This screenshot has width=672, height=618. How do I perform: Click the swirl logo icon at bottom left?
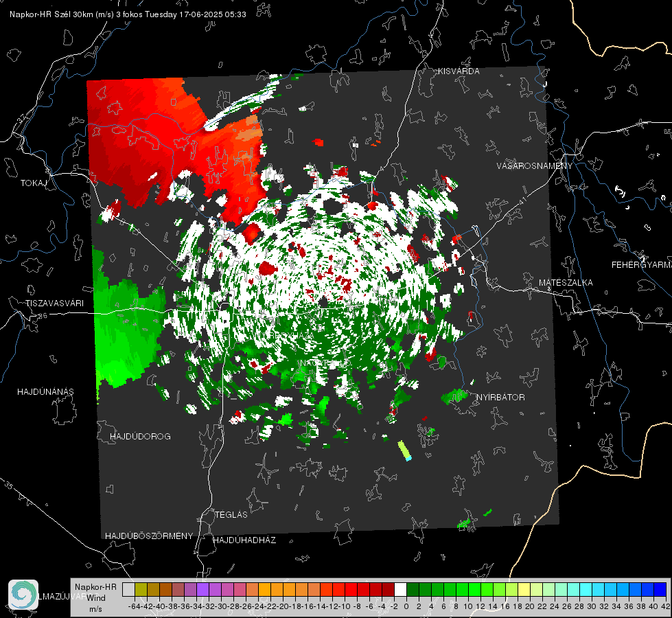23,595
